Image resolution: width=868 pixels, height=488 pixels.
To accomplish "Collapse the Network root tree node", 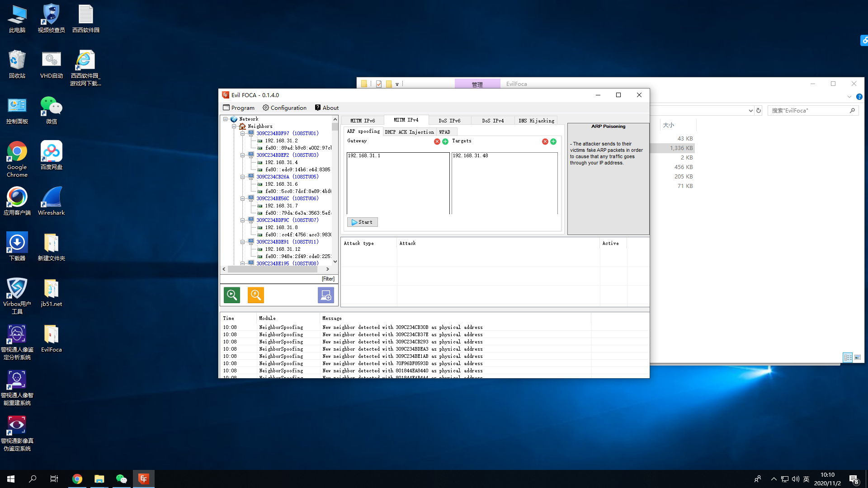I will click(225, 119).
